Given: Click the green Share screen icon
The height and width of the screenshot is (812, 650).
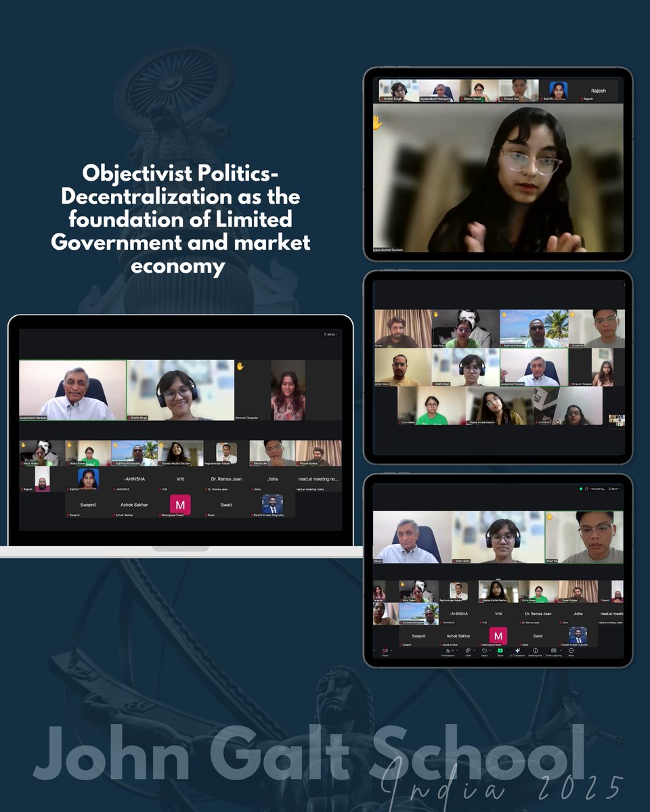Looking at the screenshot, I should [x=500, y=651].
